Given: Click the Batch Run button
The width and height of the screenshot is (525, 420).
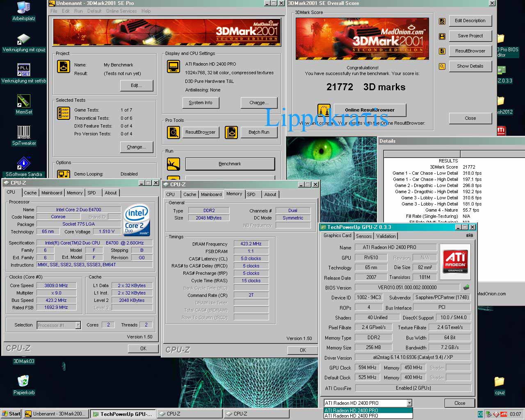Looking at the screenshot, I should point(259,132).
